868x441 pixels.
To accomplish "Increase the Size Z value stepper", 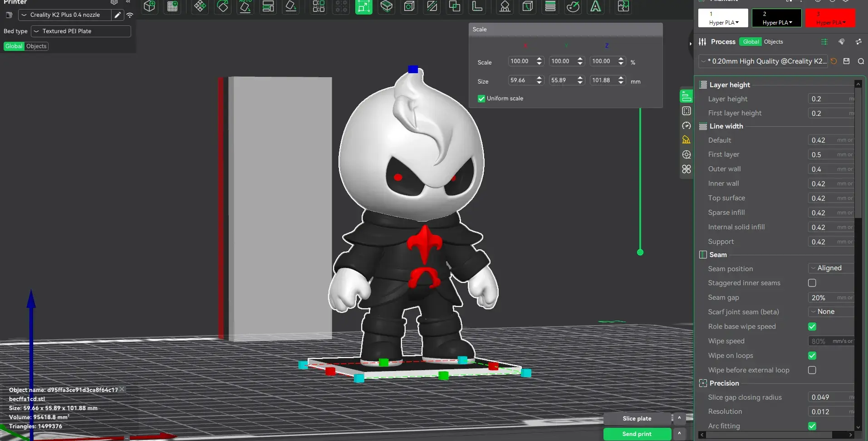I will click(x=621, y=78).
